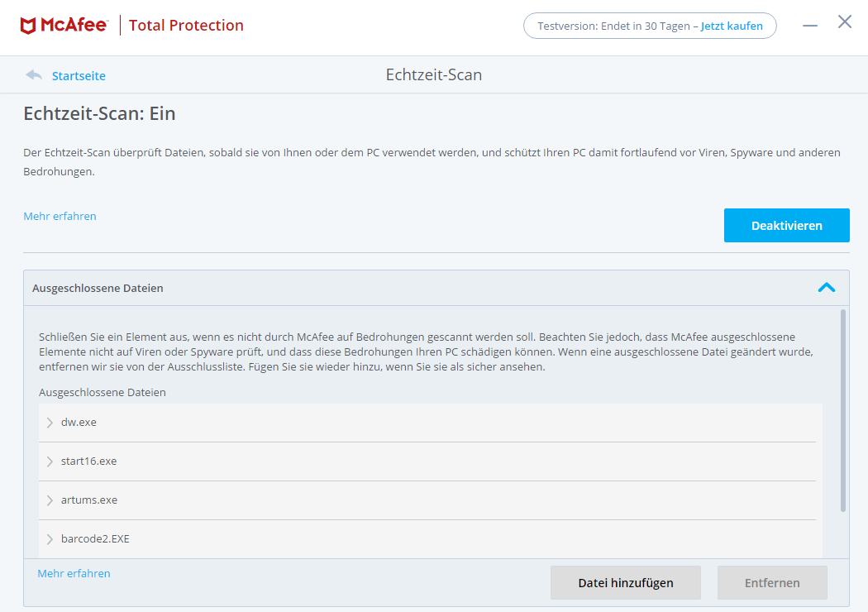Select the artums.exe file name
868x612 pixels.
click(x=89, y=500)
